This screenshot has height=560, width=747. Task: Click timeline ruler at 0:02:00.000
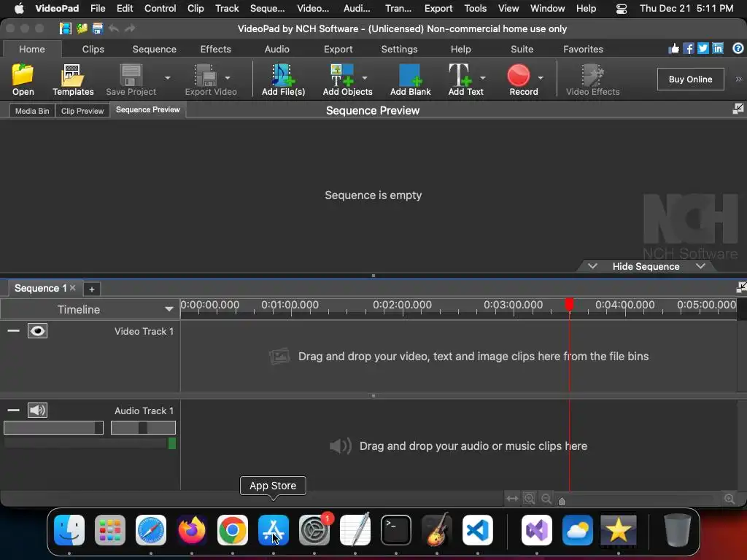[x=402, y=306]
